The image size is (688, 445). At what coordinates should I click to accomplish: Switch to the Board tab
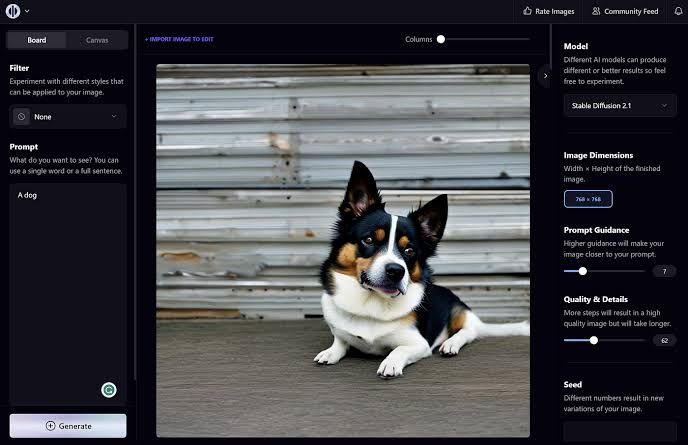[37, 40]
